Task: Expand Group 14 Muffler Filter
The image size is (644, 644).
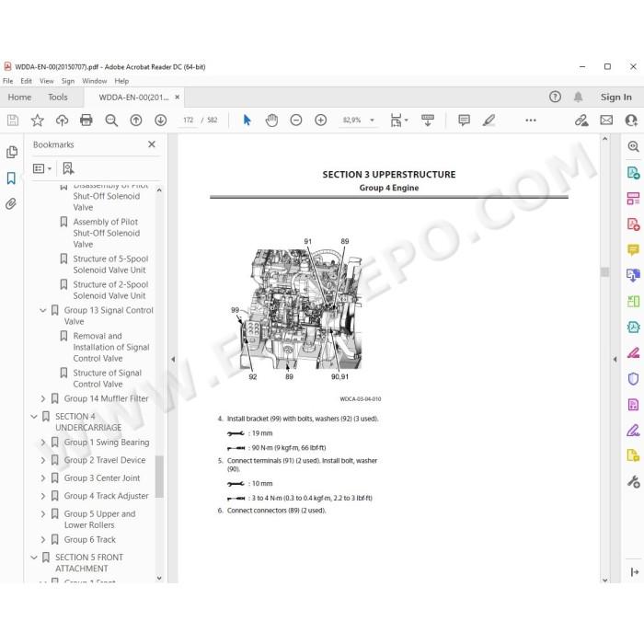Action: click(x=42, y=398)
